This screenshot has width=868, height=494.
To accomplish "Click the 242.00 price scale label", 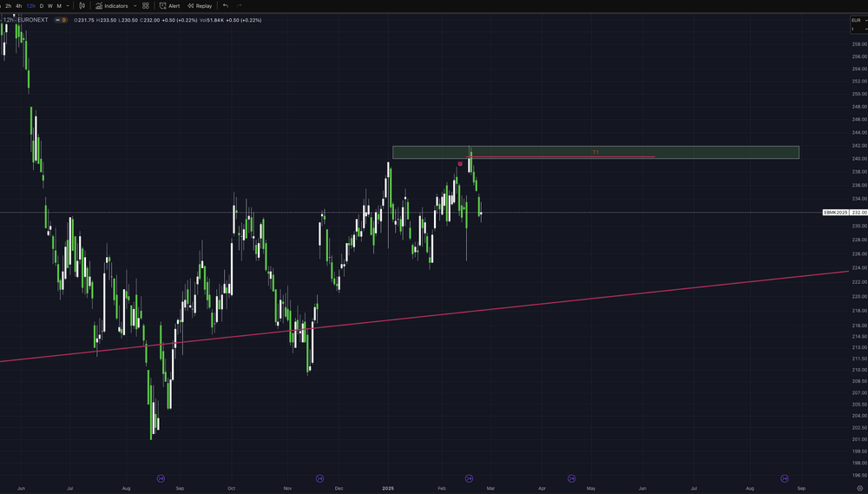I will coord(859,146).
